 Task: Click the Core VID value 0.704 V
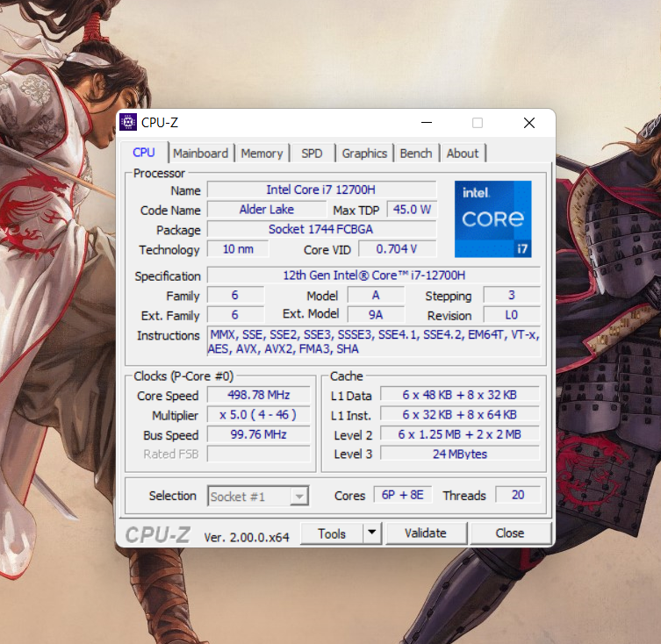397,249
